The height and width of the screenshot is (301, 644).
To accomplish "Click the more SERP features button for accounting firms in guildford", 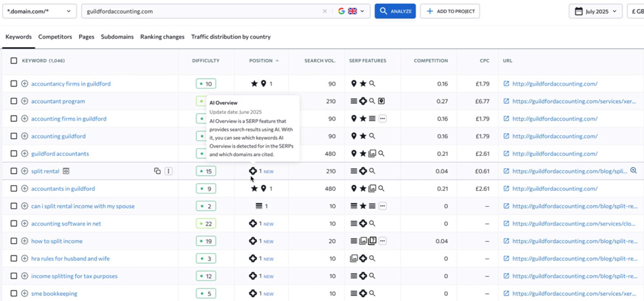I will point(383,119).
